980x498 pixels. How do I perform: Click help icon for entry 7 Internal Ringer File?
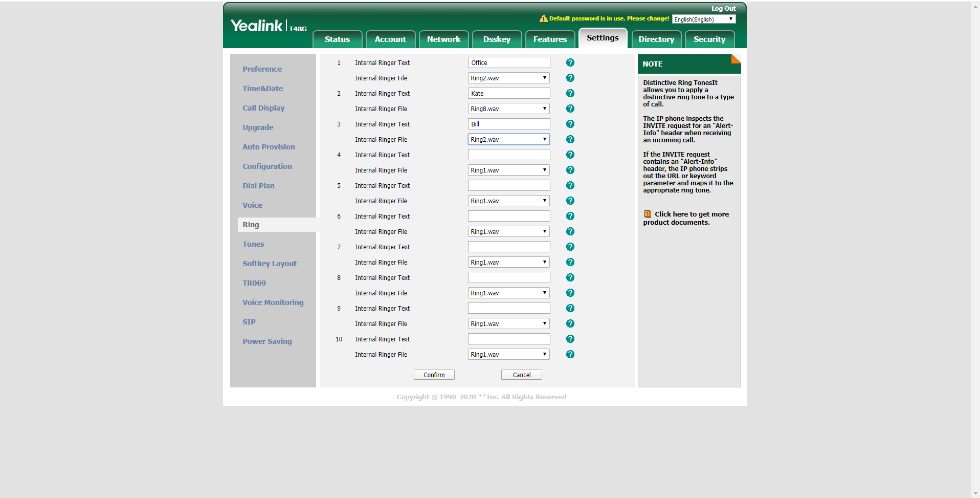coord(570,262)
